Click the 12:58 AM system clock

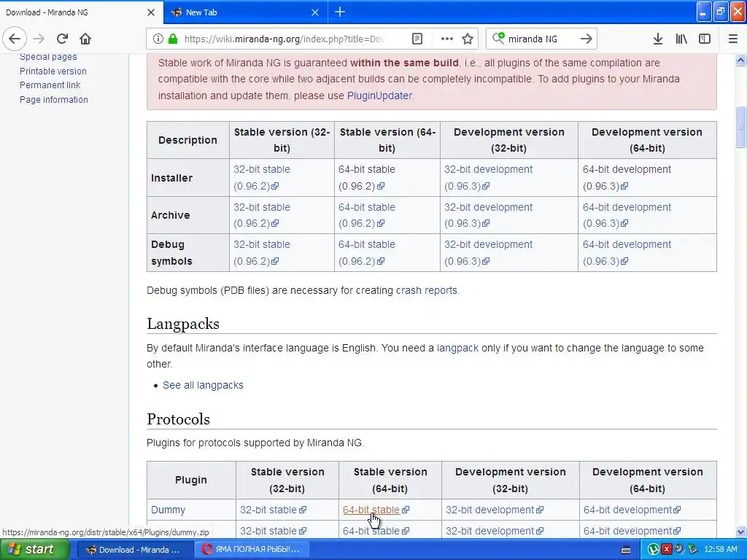tap(720, 550)
